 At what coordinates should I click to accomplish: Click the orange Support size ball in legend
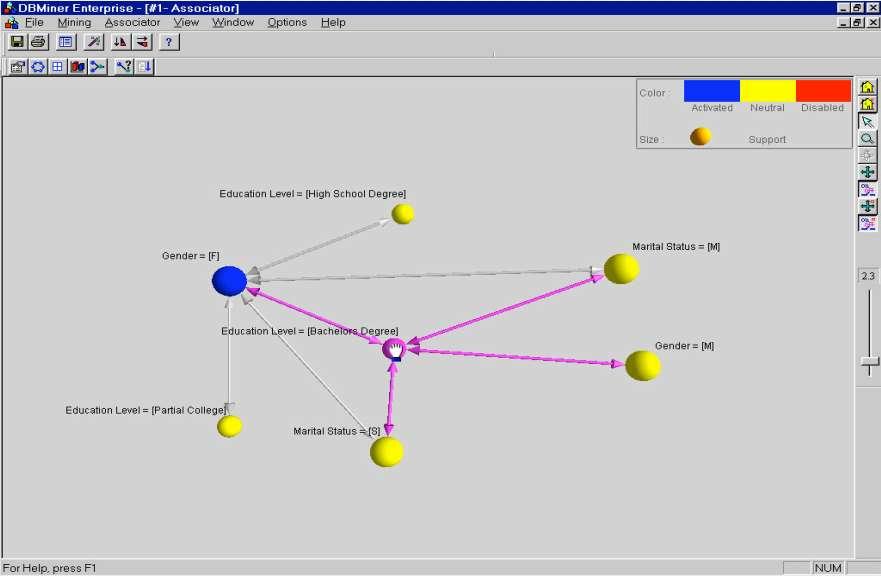[701, 137]
